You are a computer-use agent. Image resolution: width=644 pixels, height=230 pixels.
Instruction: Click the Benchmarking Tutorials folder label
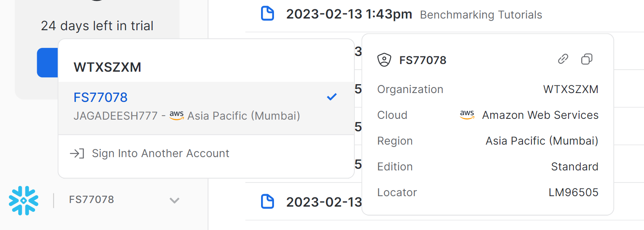(x=481, y=15)
